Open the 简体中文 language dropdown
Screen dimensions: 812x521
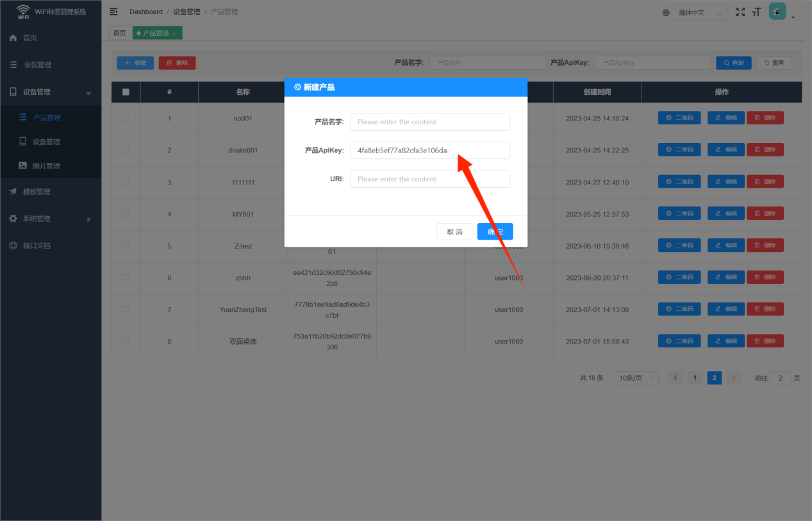tap(700, 12)
